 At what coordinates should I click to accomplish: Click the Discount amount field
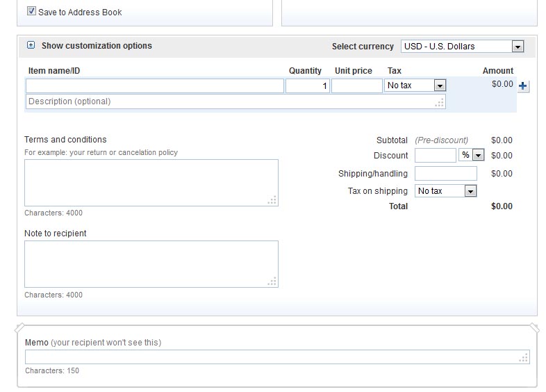435,155
